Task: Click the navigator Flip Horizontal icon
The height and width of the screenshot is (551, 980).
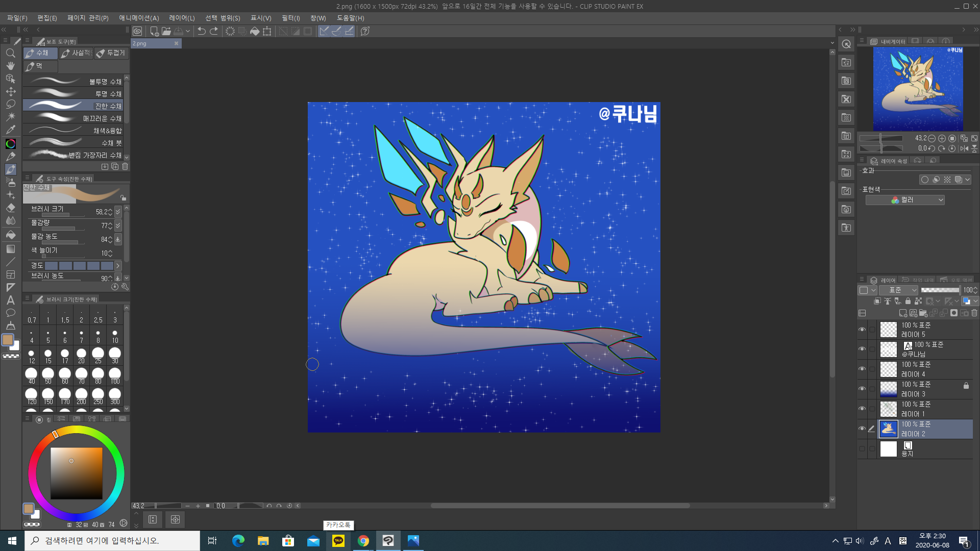Action: [x=964, y=148]
